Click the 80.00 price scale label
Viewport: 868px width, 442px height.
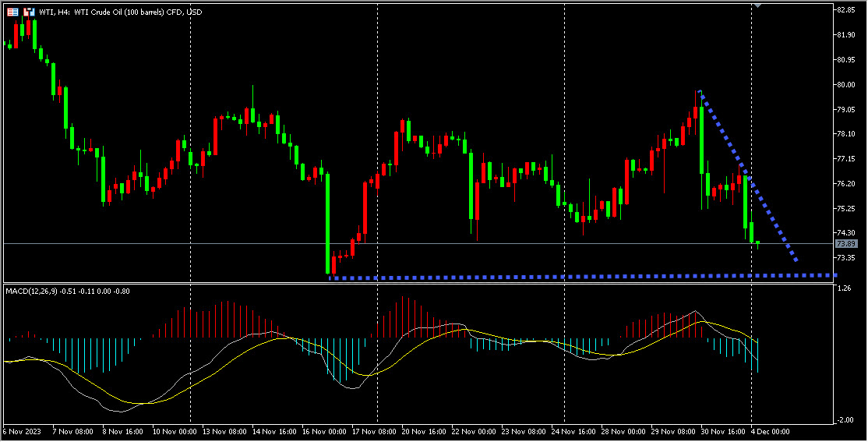[846, 85]
